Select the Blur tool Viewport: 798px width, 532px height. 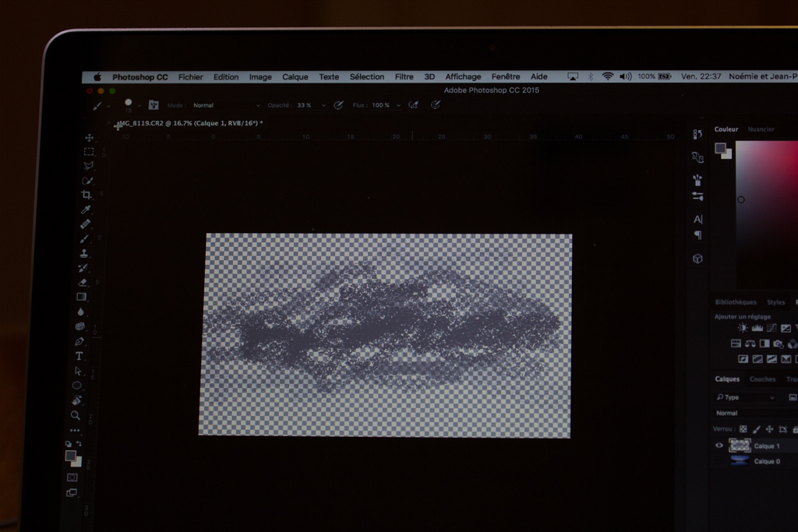click(81, 312)
